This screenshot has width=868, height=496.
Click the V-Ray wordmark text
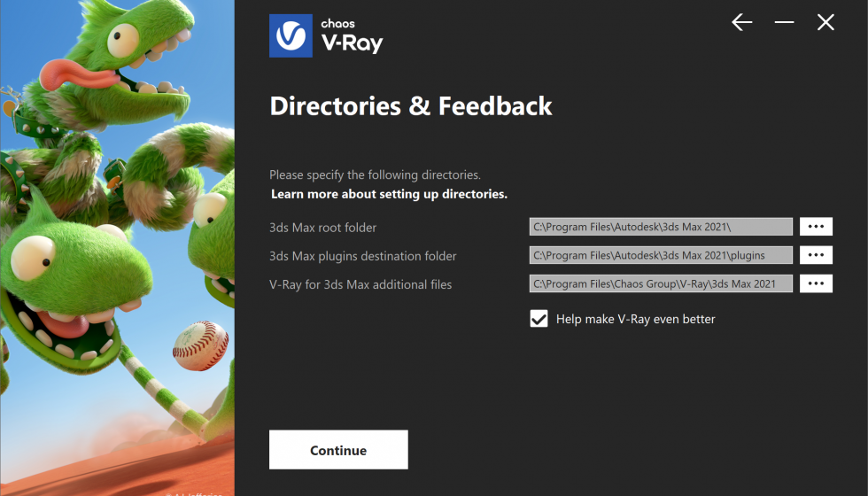(353, 43)
